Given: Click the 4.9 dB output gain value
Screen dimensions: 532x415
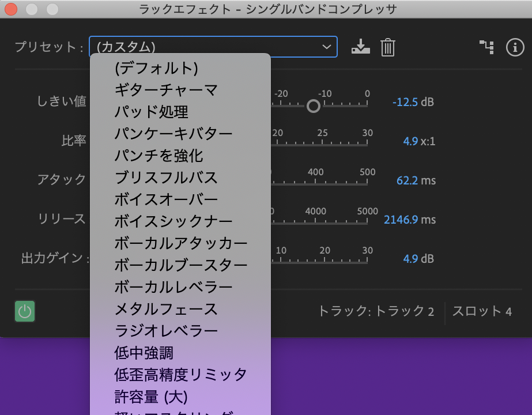Looking at the screenshot, I should (410, 259).
